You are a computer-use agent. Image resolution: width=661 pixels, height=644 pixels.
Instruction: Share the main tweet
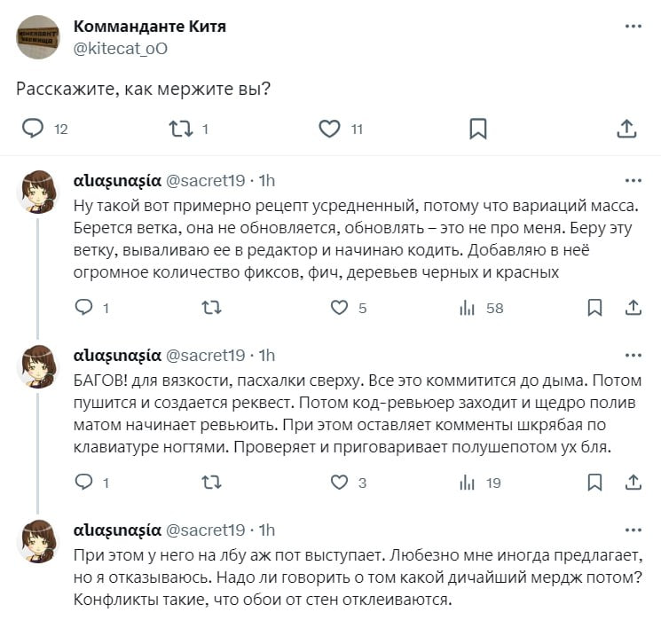626,129
